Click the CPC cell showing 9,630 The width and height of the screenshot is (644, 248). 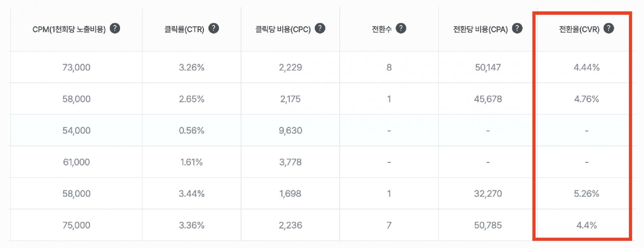coord(290,130)
